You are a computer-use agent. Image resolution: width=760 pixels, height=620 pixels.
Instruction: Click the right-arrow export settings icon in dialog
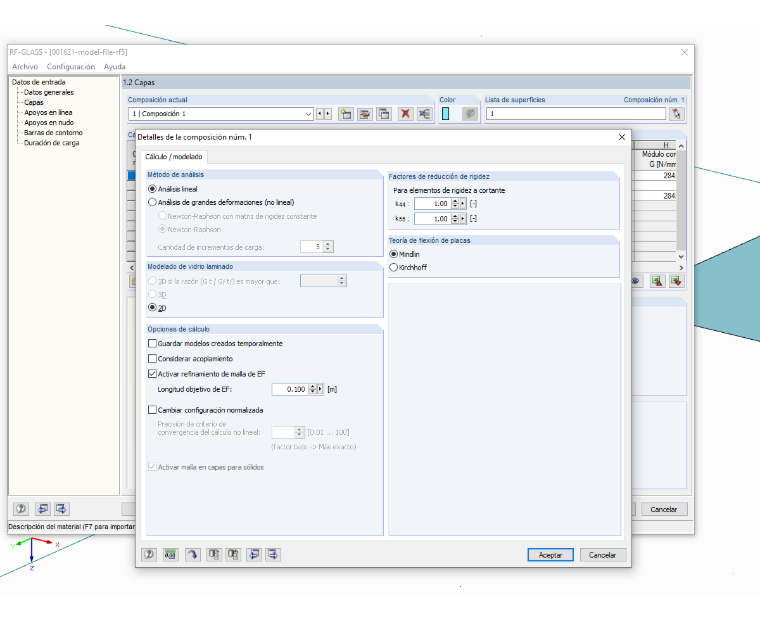click(x=273, y=554)
